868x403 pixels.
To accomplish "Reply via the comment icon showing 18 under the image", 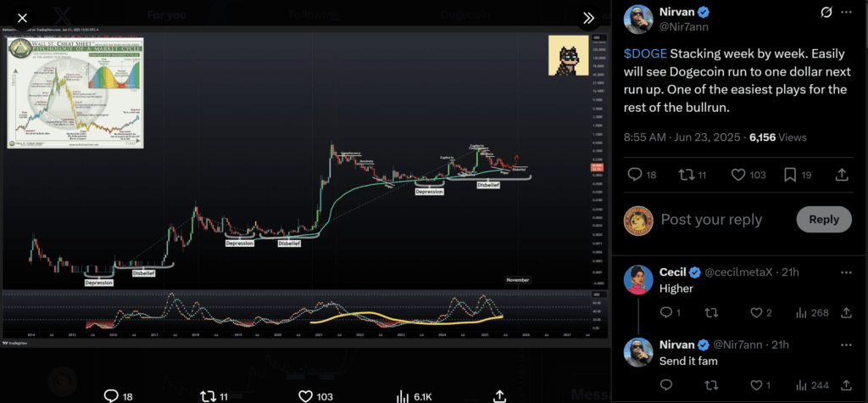I will (x=119, y=396).
